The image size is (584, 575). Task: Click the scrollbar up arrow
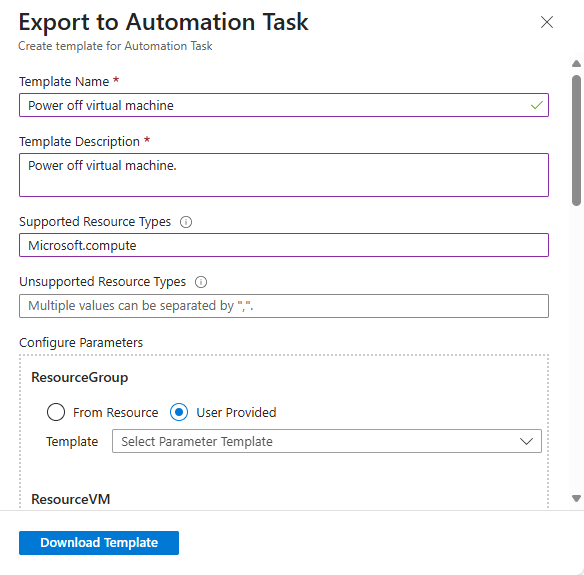[576, 64]
